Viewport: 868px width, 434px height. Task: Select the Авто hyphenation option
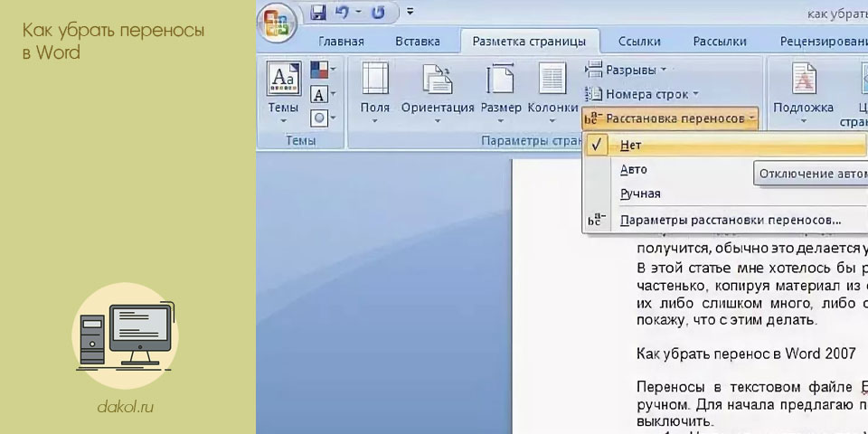point(633,169)
